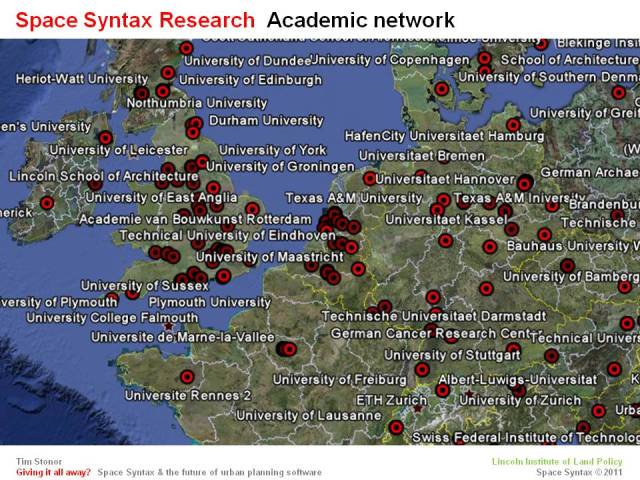Click the red marker right of University of Plymouth
Viewport: 640px width, 480px height.
133,292
